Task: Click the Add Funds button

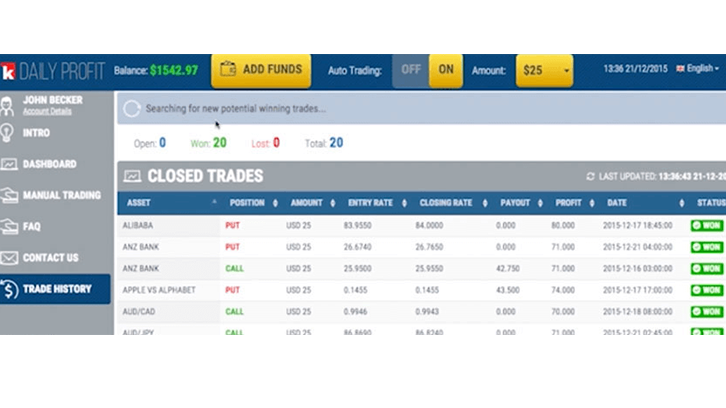Action: (261, 70)
